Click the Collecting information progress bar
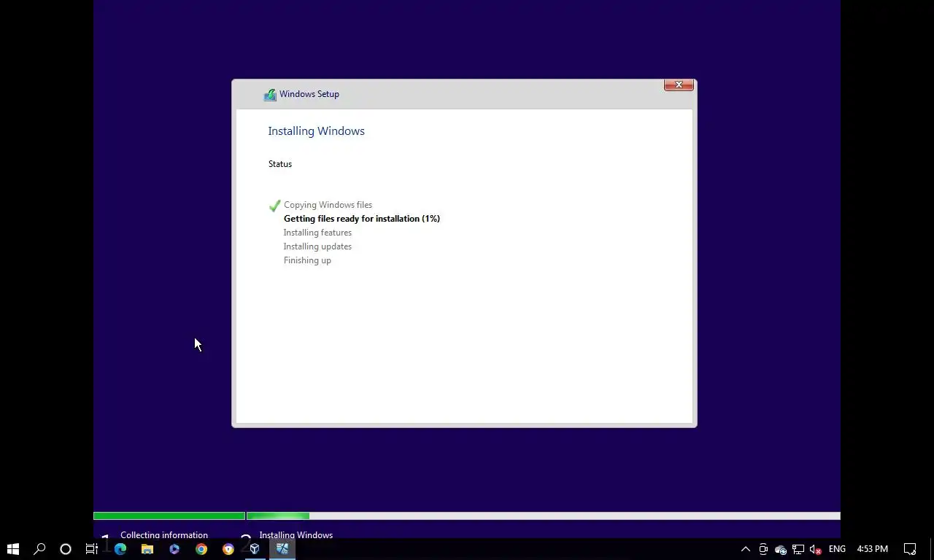 tap(169, 516)
